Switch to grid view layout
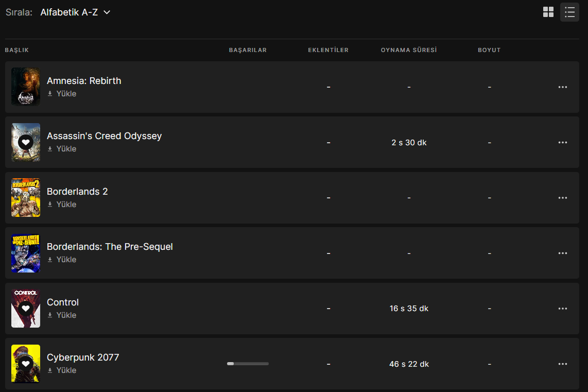 point(548,12)
